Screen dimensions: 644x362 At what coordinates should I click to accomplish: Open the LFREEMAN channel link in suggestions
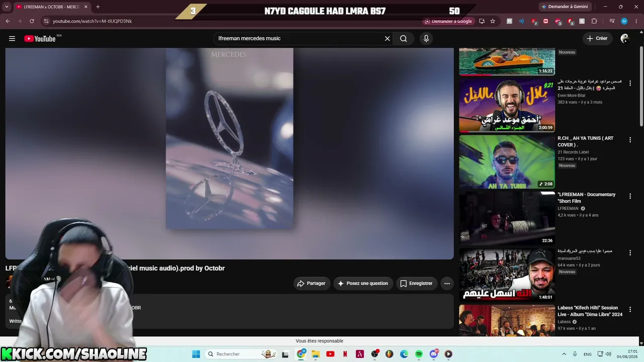pos(568,209)
